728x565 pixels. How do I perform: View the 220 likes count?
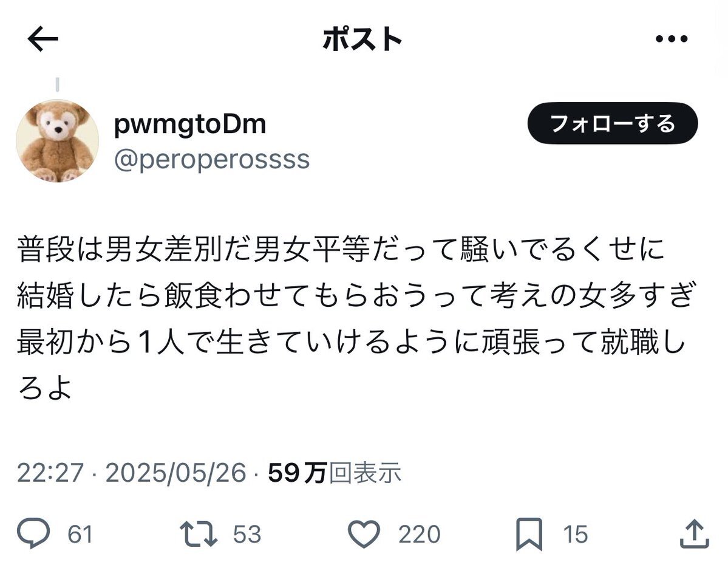419,535
